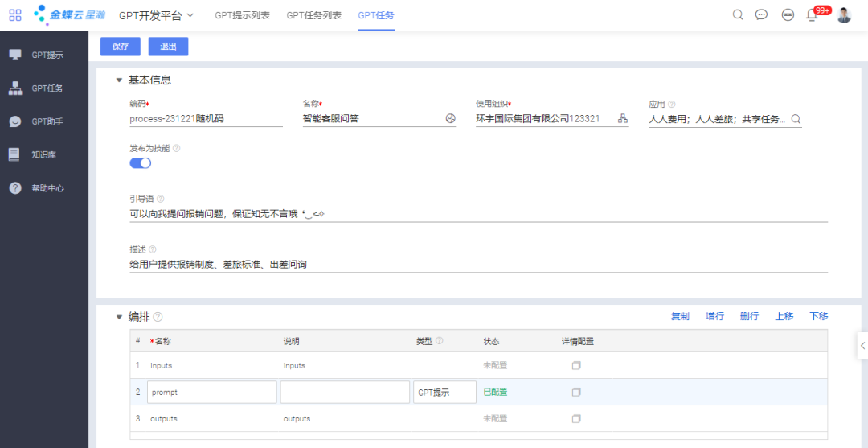Viewport: 868px width, 448px height.
Task: Collapse the 基本信息 section
Action: tap(118, 80)
